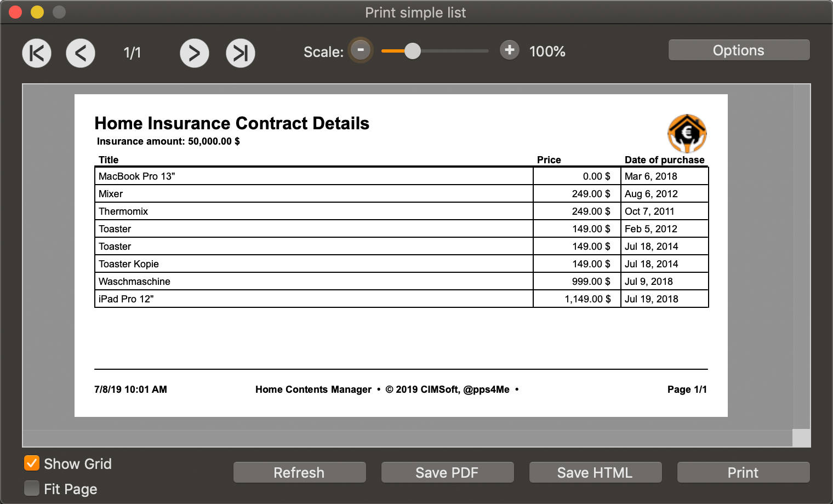The width and height of the screenshot is (833, 504).
Task: Click the Price column header
Action: point(549,160)
